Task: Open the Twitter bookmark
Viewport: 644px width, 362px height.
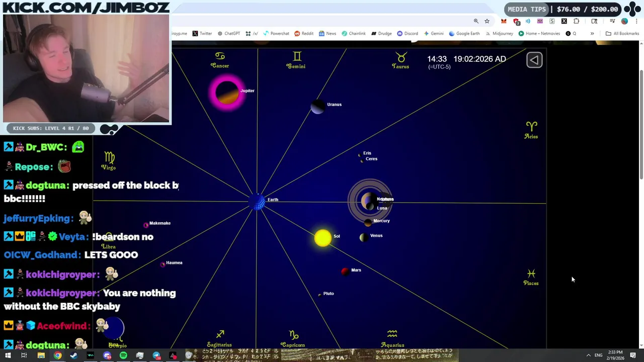Action: click(202, 34)
